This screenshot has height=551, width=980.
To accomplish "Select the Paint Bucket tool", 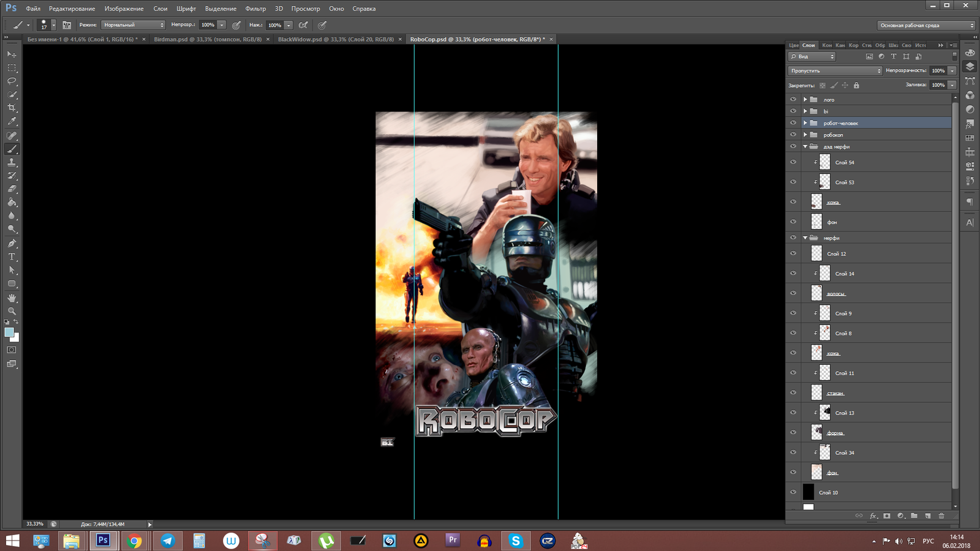I will click(x=12, y=203).
